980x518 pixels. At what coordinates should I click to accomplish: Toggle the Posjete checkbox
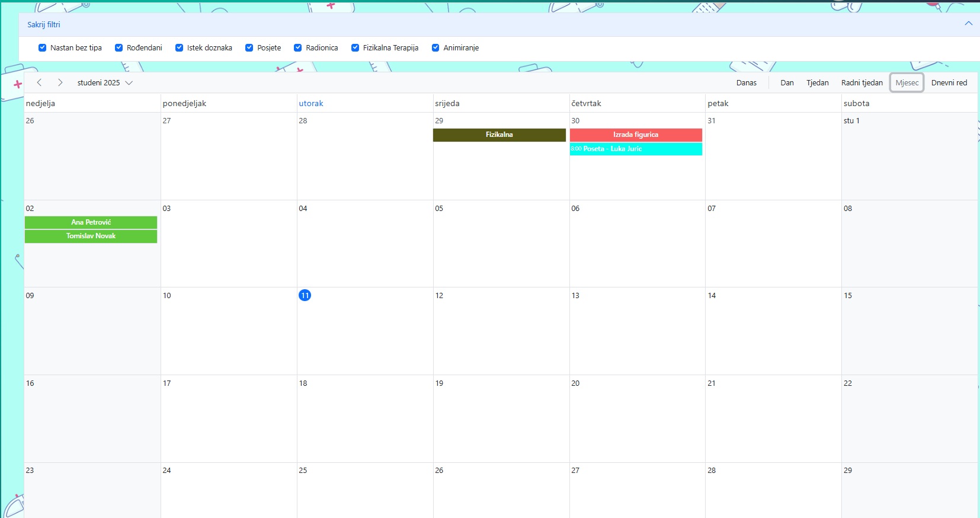point(249,48)
